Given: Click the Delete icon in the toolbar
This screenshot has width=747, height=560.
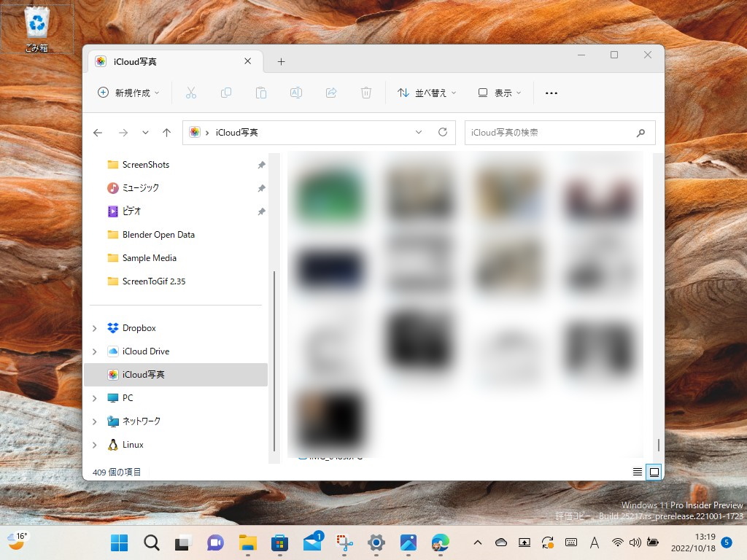Looking at the screenshot, I should 366,93.
